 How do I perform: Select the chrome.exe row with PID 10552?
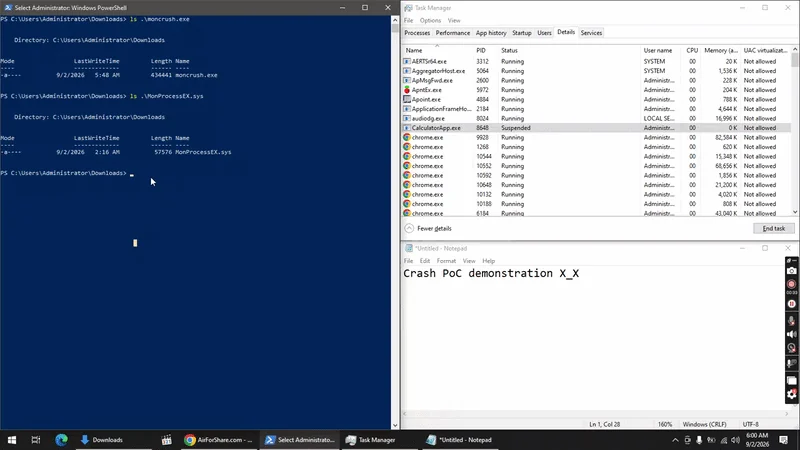pos(596,166)
